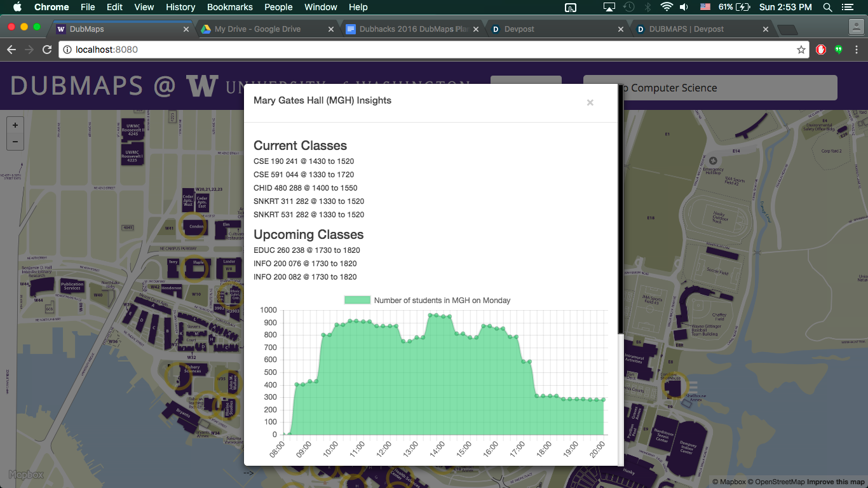The image size is (868, 488).
Task: Switch to DUBMAPS | Devpost tab
Action: pos(702,29)
